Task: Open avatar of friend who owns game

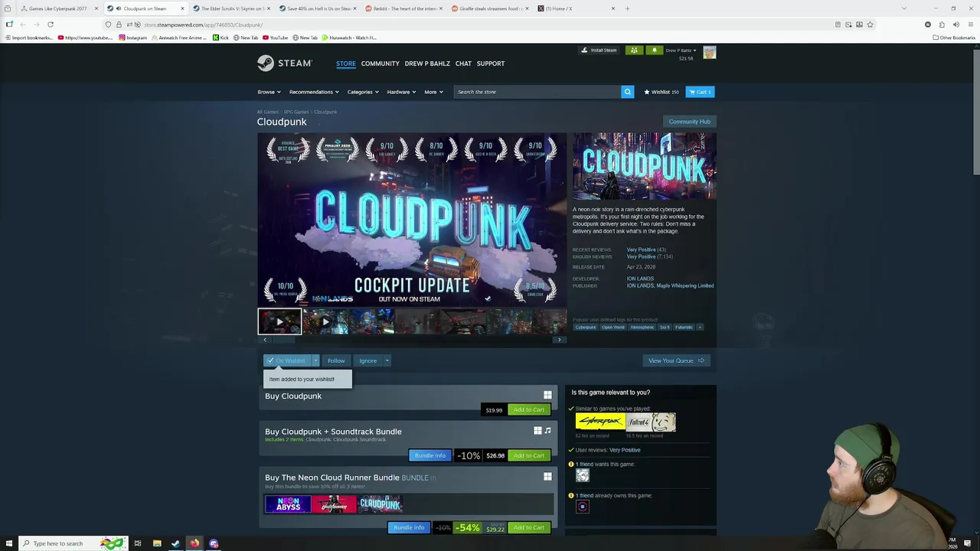Action: pos(583,506)
